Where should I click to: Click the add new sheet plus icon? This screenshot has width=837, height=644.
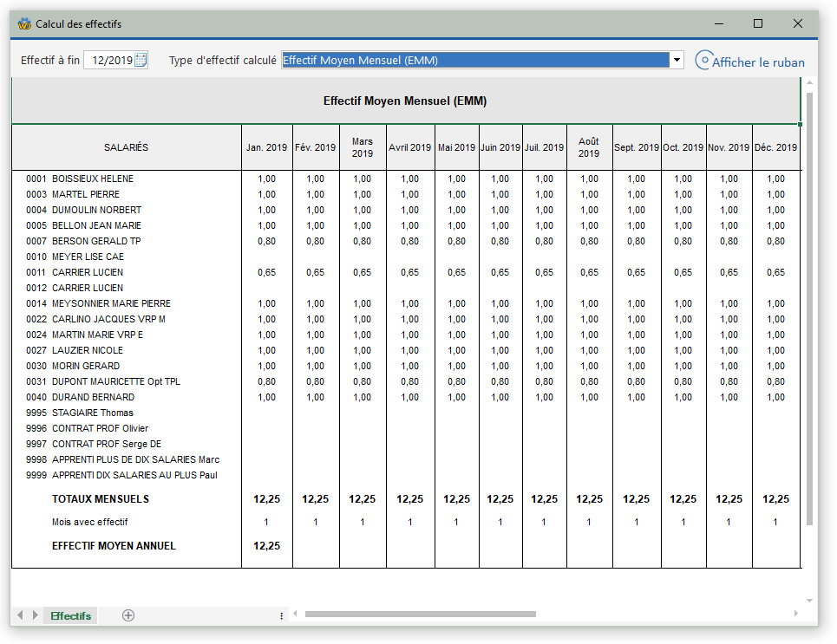click(128, 615)
